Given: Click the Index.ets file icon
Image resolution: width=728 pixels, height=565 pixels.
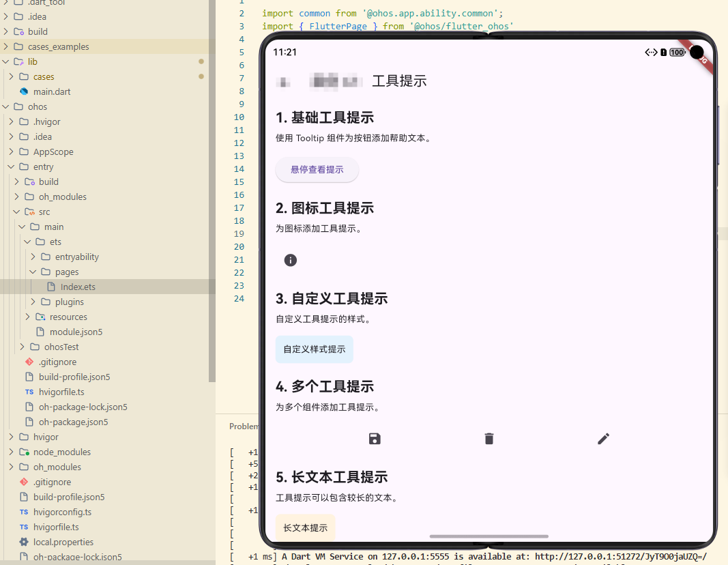Looking at the screenshot, I should (51, 287).
